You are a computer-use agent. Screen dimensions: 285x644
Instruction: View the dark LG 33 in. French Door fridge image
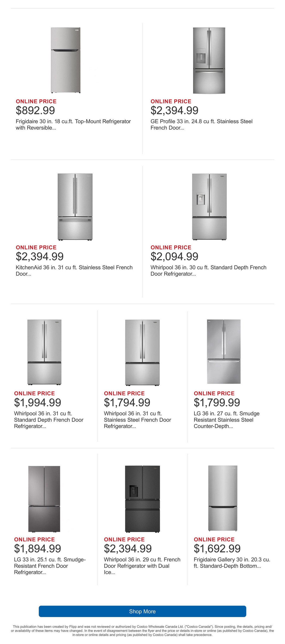point(44,499)
